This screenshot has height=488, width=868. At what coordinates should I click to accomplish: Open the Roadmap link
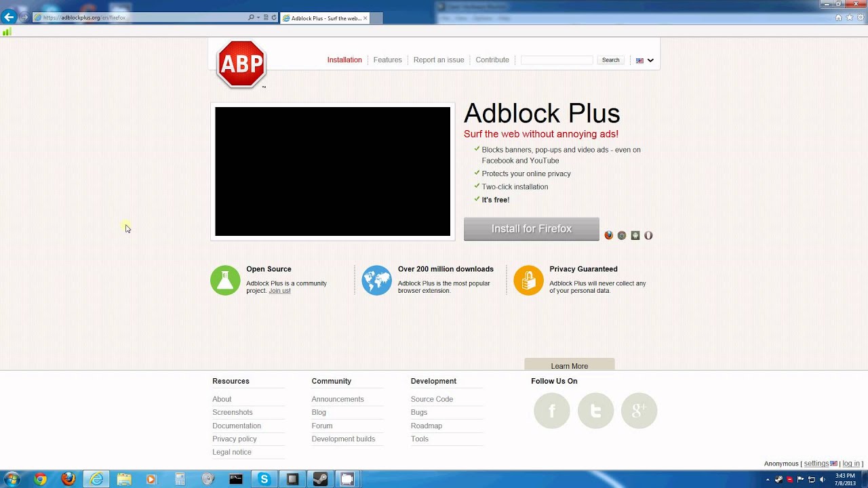pyautogui.click(x=427, y=426)
